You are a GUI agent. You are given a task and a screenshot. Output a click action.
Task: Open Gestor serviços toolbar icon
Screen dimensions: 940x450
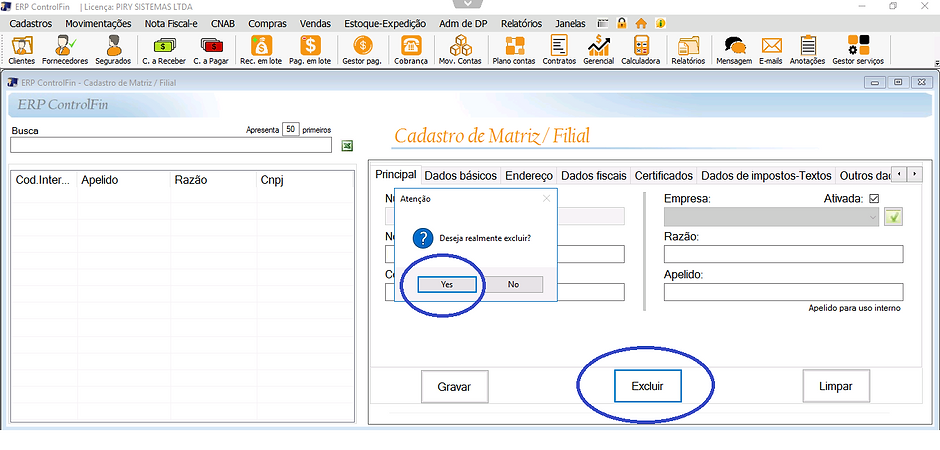(858, 50)
